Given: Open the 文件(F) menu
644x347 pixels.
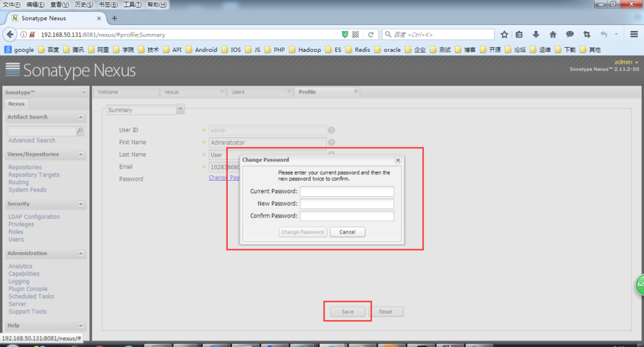Looking at the screenshot, I should click(12, 5).
